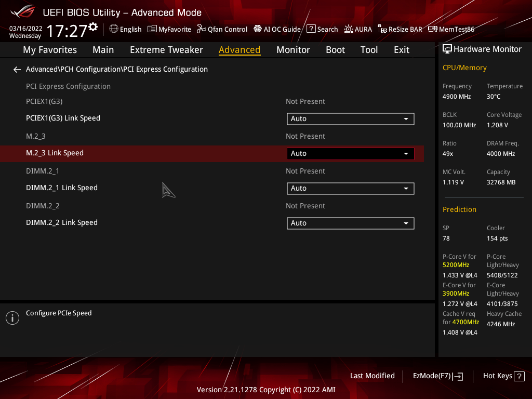Open the Search question-mark icon

(311, 29)
